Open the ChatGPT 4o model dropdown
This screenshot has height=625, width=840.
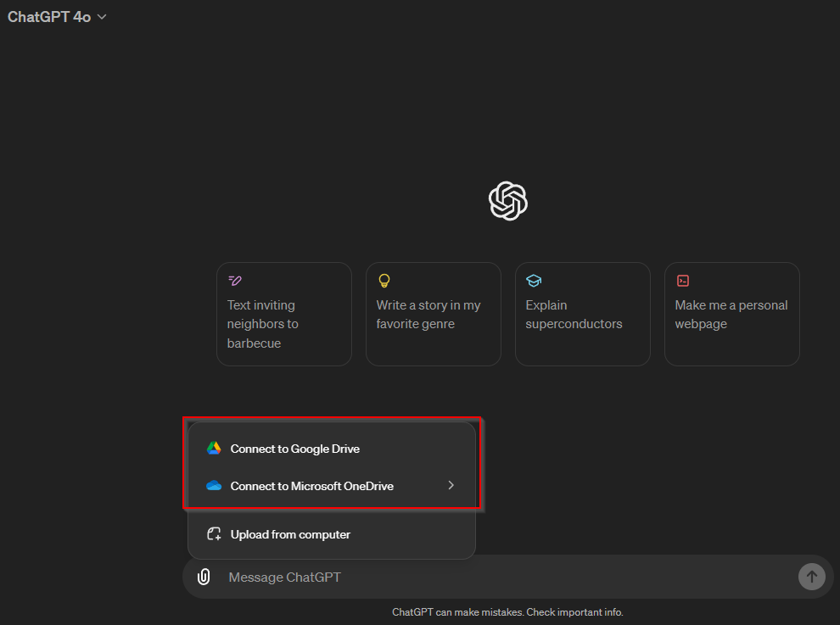coord(57,17)
